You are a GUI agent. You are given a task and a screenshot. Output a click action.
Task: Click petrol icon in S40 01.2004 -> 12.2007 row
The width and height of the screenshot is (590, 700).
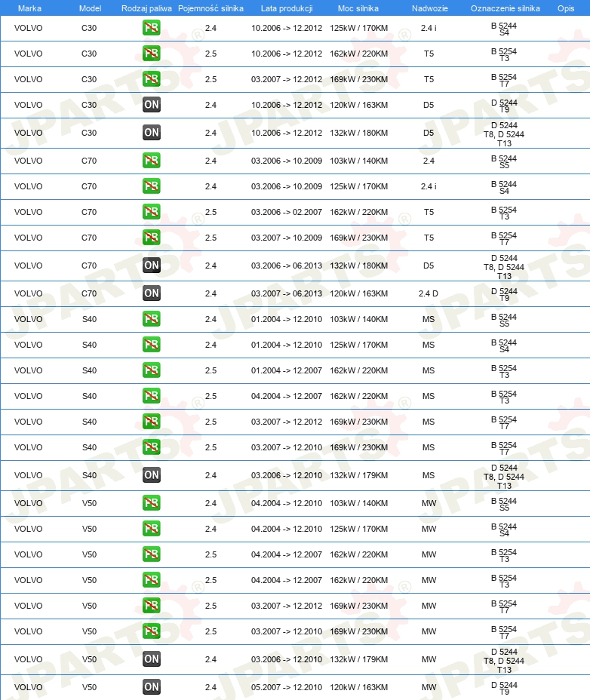[x=152, y=370]
